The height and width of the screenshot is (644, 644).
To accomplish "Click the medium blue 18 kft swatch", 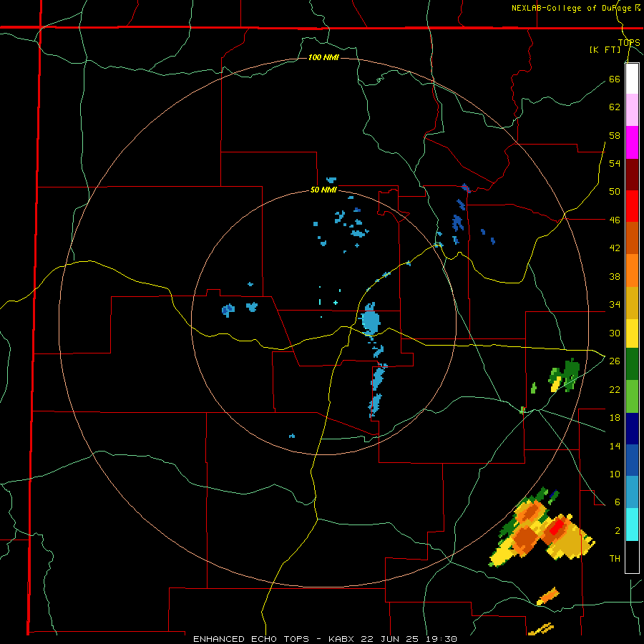I will (632, 460).
